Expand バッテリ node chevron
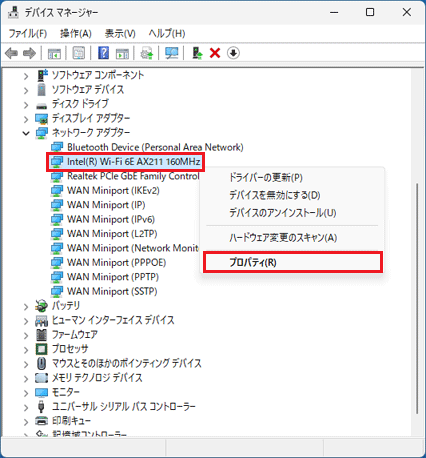 [26, 306]
